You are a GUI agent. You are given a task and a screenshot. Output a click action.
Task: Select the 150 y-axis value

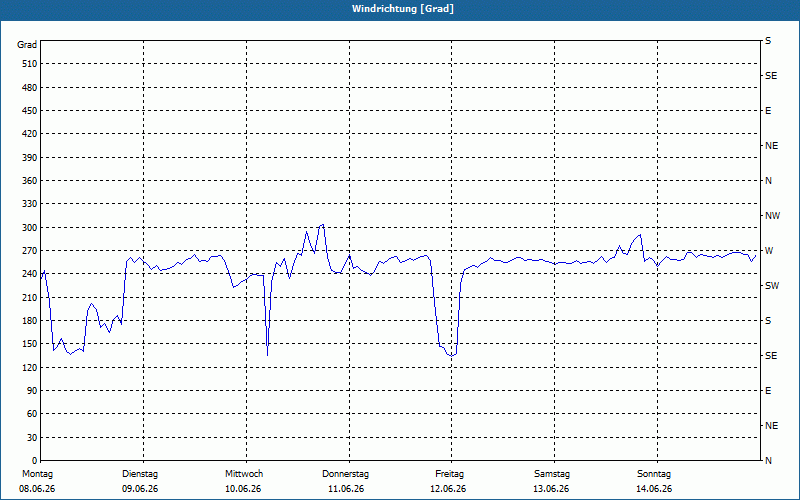coord(30,344)
